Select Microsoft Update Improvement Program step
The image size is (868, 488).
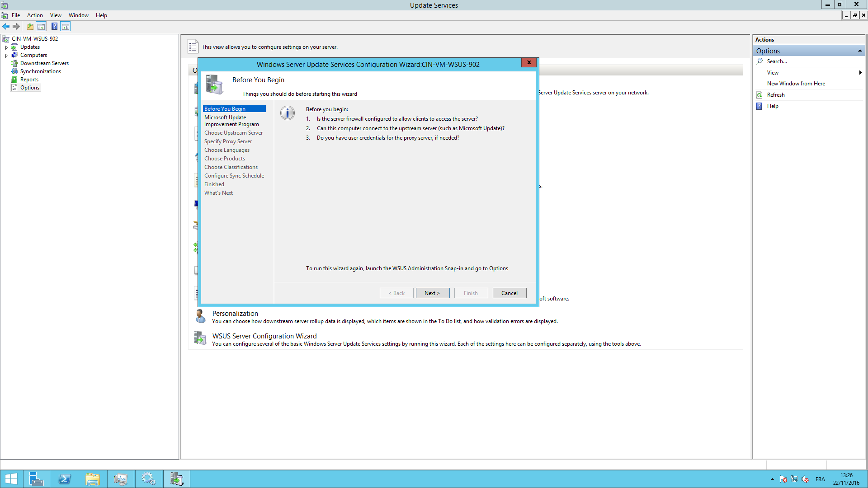[231, 121]
